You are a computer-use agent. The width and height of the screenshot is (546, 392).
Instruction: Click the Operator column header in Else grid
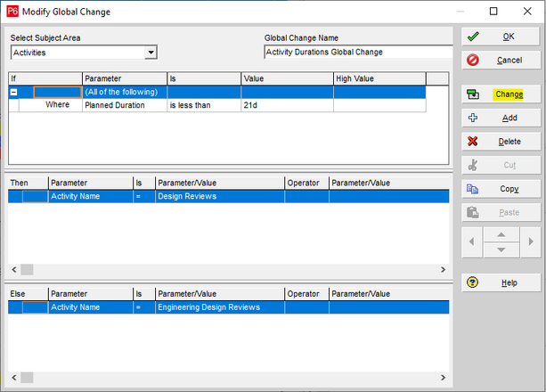click(306, 294)
